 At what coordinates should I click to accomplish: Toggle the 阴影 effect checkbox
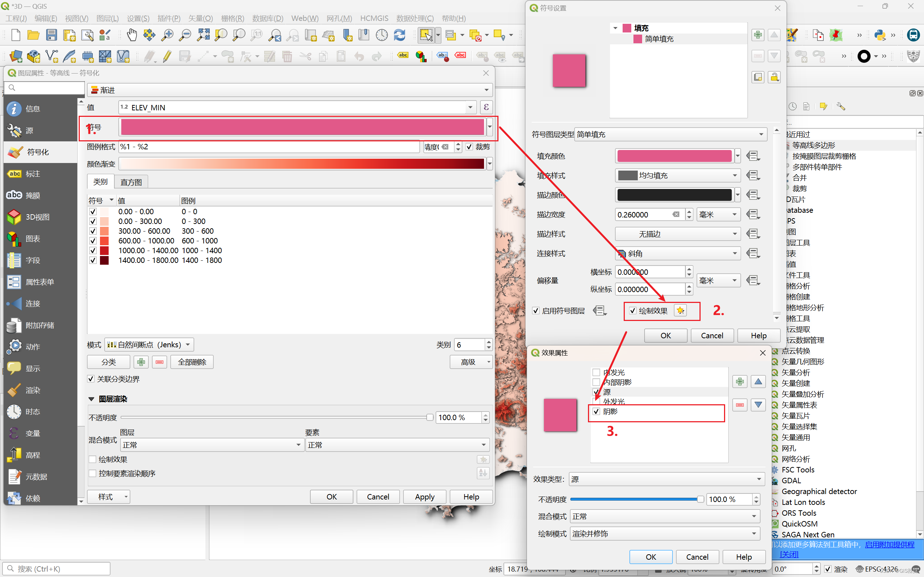click(x=596, y=411)
